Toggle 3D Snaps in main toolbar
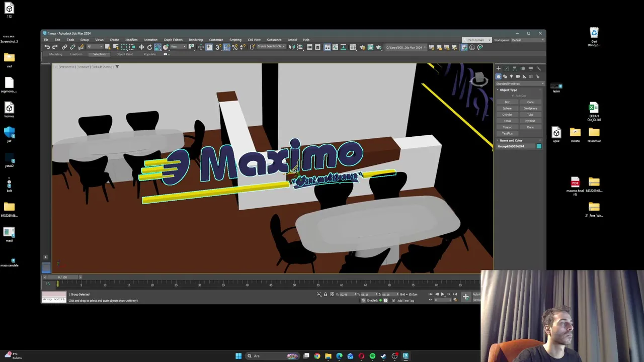The height and width of the screenshot is (362, 644). tap(218, 47)
